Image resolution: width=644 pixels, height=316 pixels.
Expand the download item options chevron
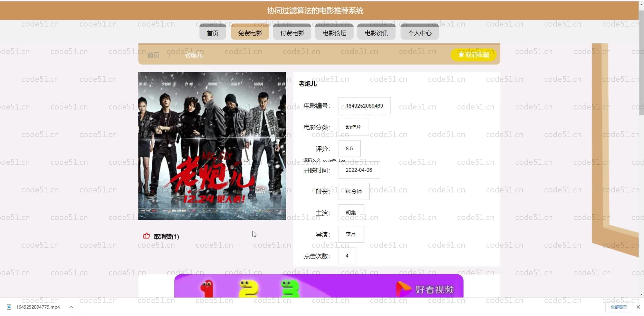pyautogui.click(x=71, y=307)
